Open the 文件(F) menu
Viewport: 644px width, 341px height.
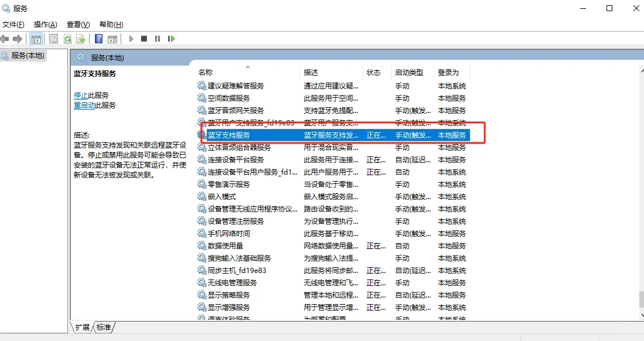13,24
